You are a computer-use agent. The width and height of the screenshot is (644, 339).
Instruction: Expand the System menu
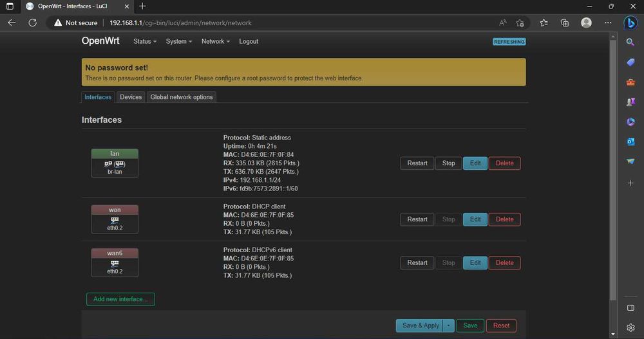178,41
